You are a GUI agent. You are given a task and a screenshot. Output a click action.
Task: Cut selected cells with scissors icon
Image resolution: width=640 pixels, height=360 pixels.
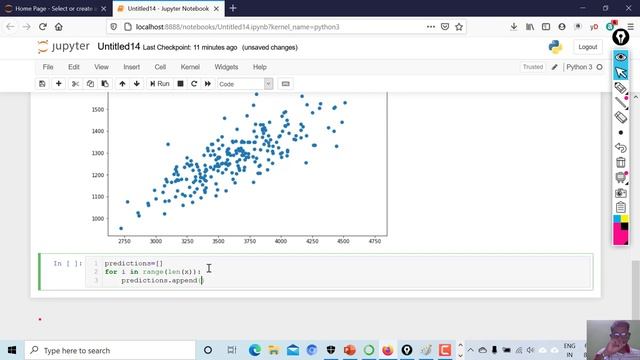coord(75,84)
